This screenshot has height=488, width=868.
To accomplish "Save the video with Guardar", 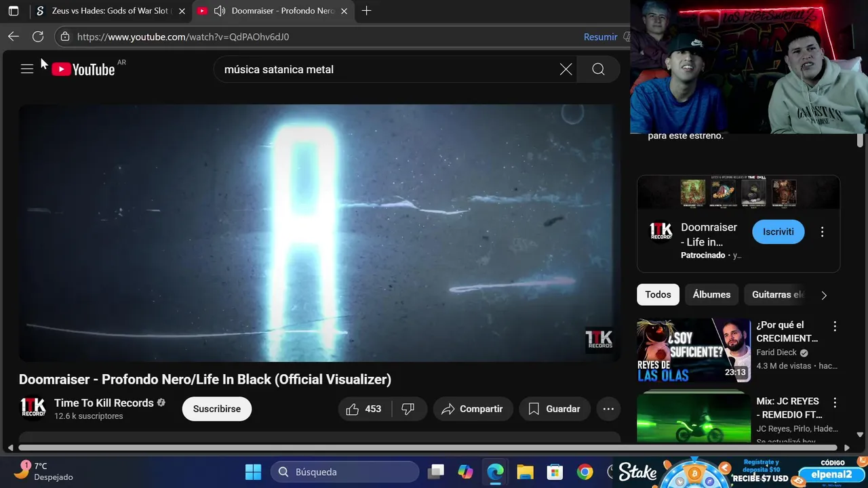I will 555,409.
